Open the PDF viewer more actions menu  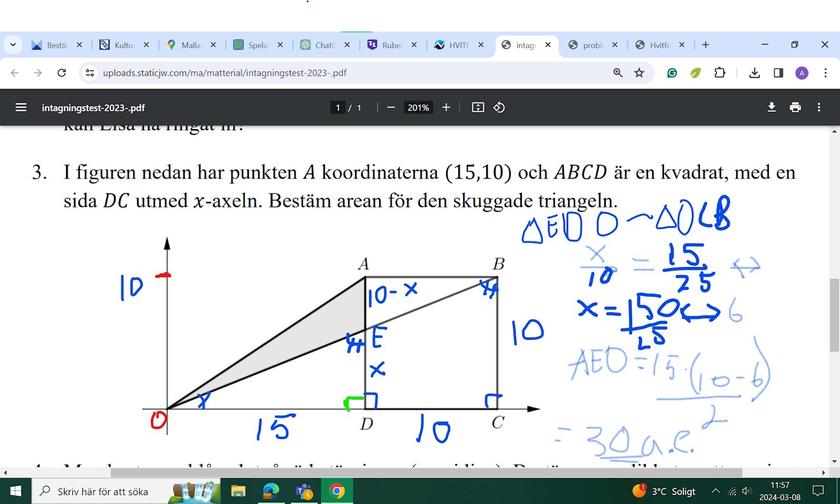click(818, 108)
